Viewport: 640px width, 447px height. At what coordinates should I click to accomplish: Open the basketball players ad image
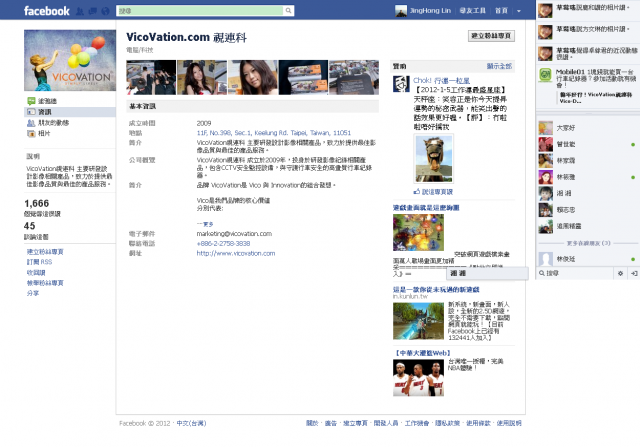pos(418,378)
